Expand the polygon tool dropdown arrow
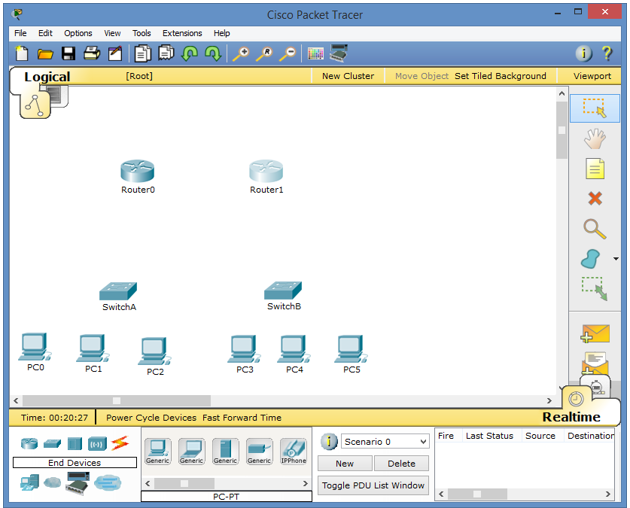The width and height of the screenshot is (630, 508). (x=616, y=259)
